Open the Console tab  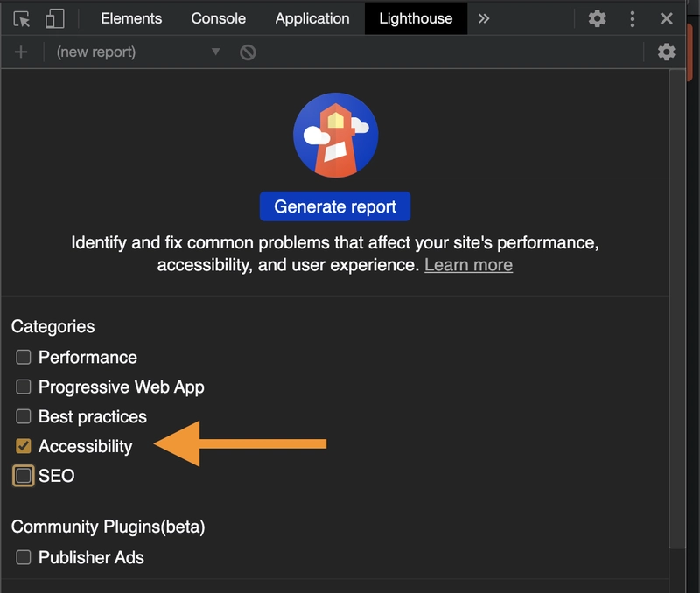218,18
